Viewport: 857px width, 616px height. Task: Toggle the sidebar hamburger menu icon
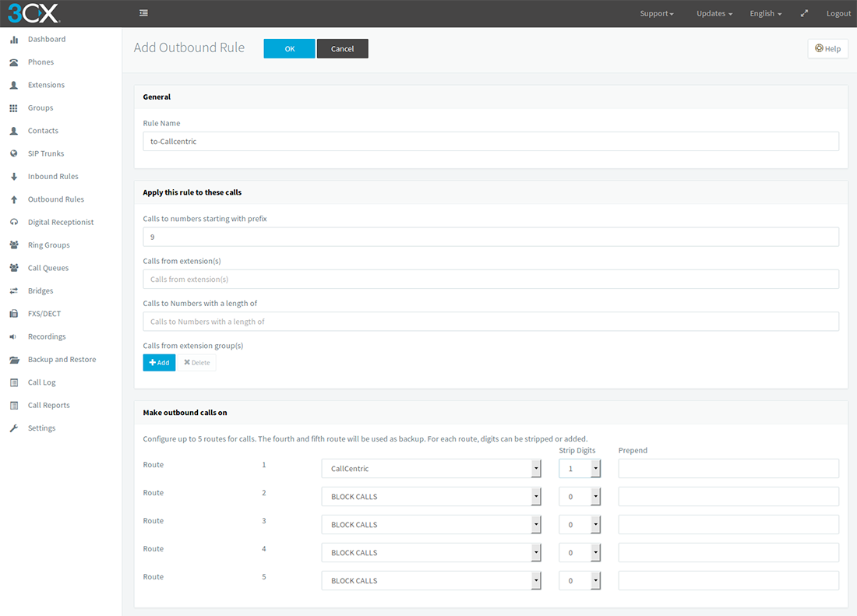coord(143,13)
